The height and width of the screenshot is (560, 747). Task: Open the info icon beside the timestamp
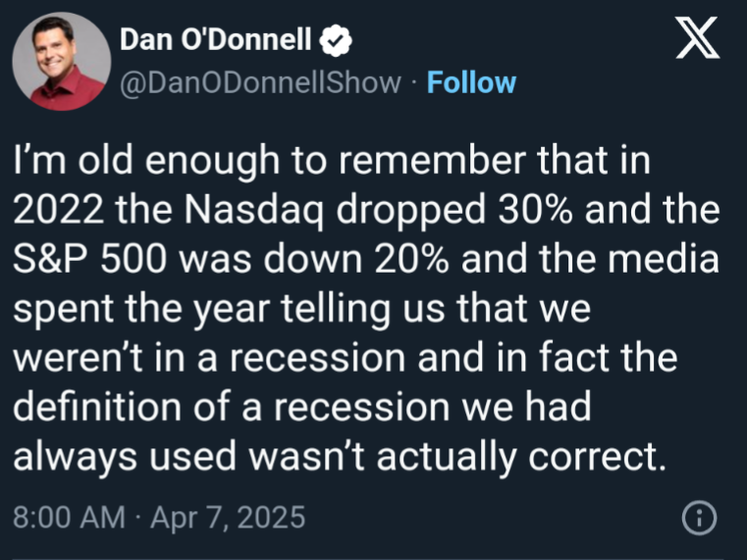click(x=699, y=518)
